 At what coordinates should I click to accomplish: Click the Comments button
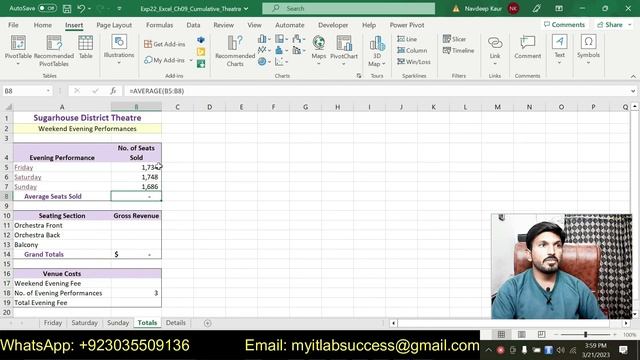[564, 24]
